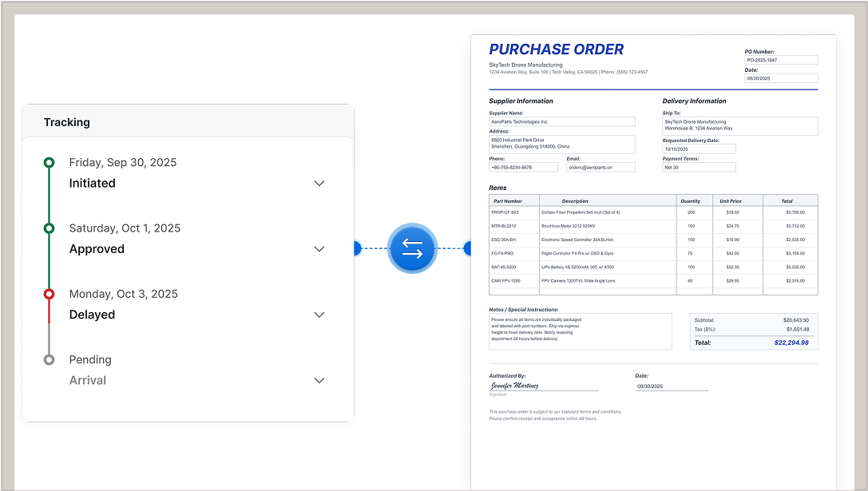The width and height of the screenshot is (868, 491).
Task: Select the PROP-CF-9X5 item row
Action: tap(652, 212)
